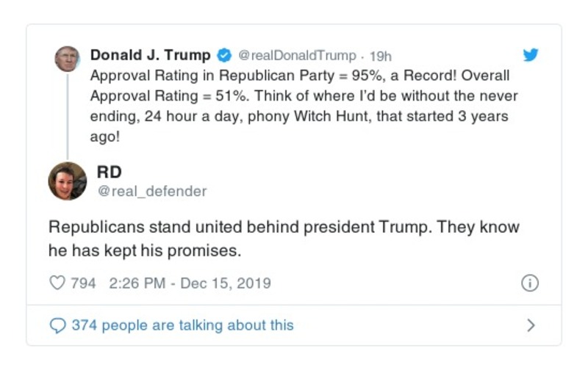Click the 794 likes count
This screenshot has height=373, width=588.
tap(82, 283)
